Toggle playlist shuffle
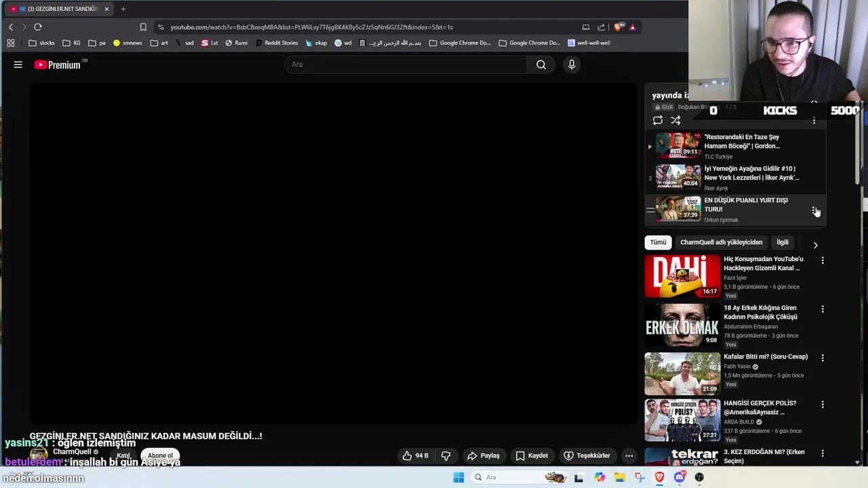 click(675, 120)
